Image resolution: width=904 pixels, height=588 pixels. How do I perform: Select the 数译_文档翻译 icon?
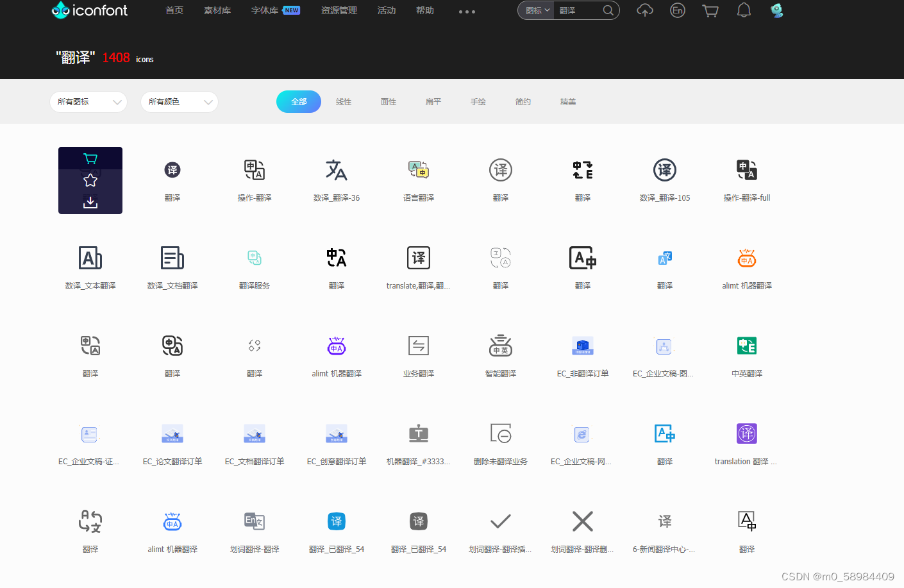pyautogui.click(x=172, y=258)
